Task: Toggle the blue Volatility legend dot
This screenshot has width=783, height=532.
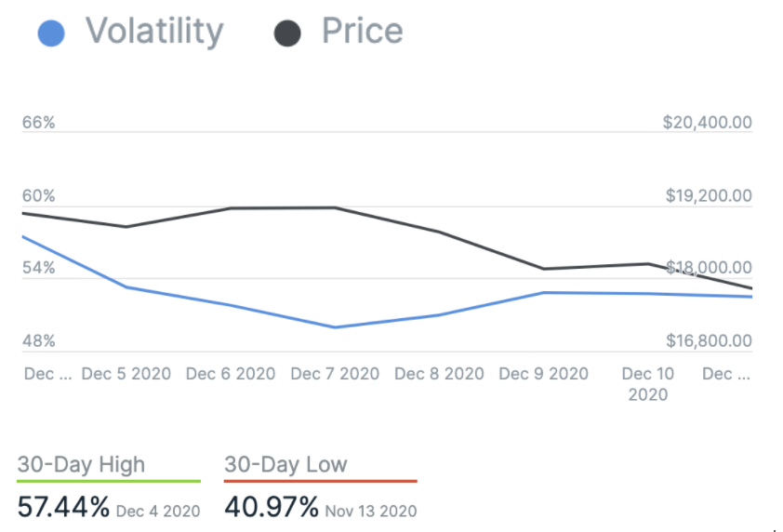Action: [x=52, y=33]
